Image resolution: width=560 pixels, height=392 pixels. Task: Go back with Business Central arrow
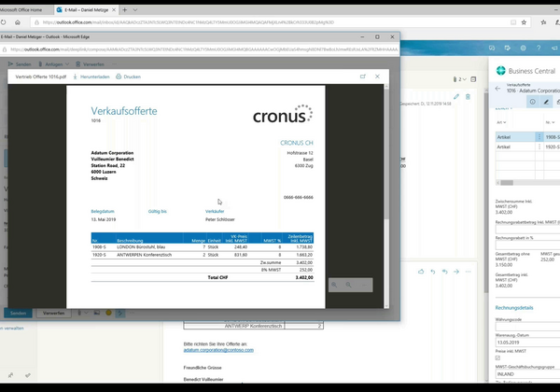[497, 90]
